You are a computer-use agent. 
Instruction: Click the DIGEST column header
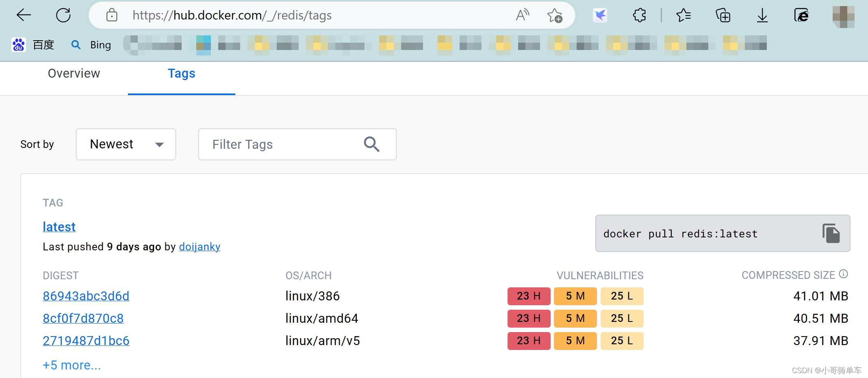click(x=61, y=276)
